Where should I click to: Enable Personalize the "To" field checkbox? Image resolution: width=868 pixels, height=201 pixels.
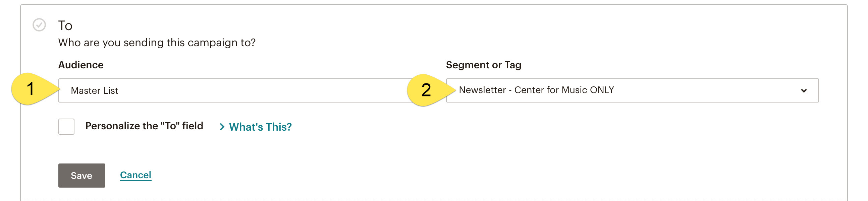pyautogui.click(x=66, y=127)
